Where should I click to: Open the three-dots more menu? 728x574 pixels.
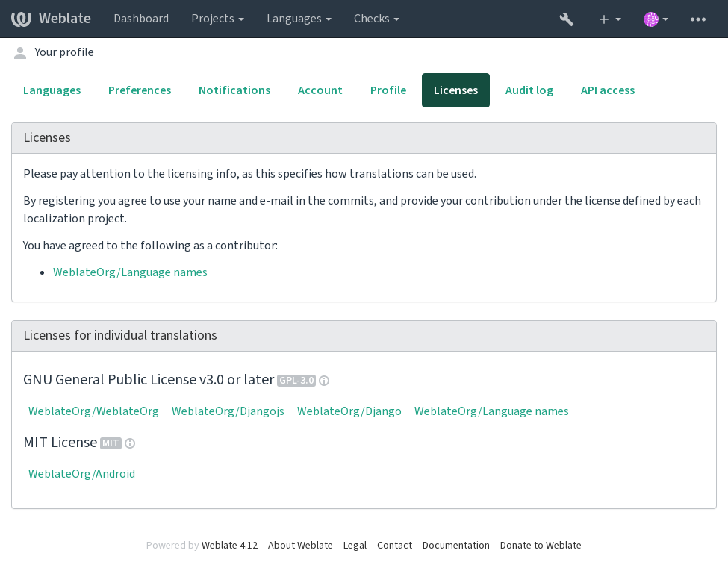tap(698, 19)
